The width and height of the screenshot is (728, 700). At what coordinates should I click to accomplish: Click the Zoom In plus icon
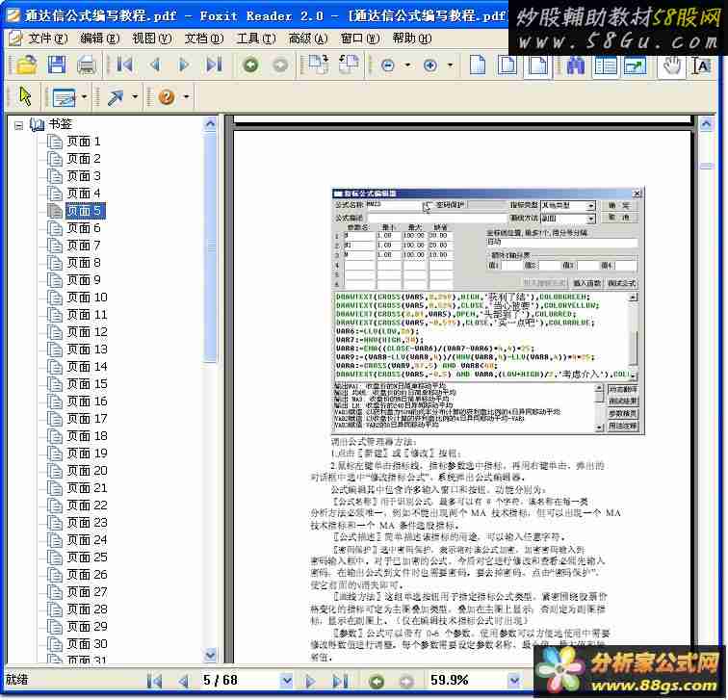[430, 65]
